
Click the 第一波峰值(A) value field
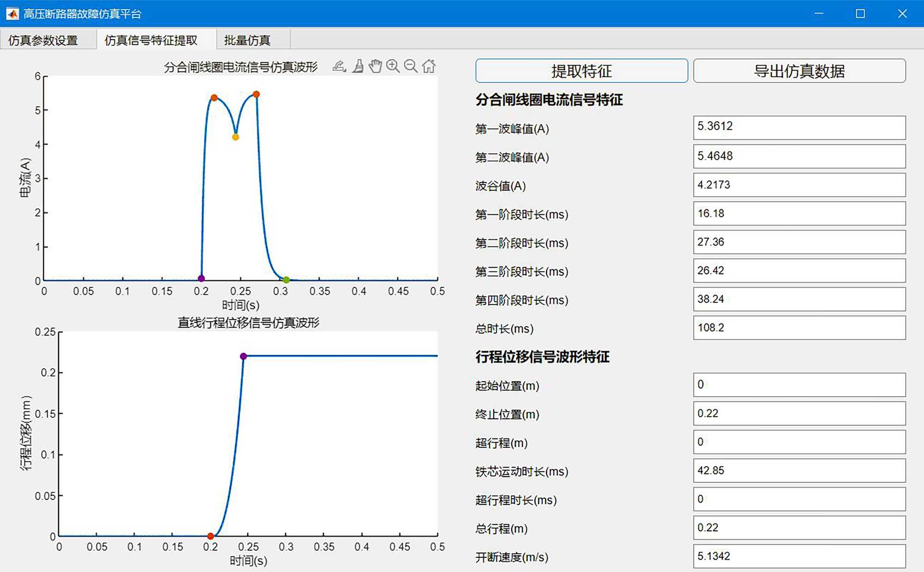click(799, 127)
